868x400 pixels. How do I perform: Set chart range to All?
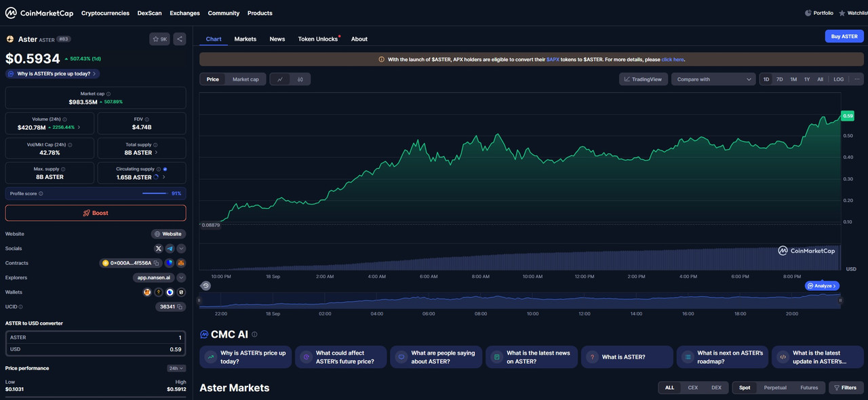click(820, 79)
